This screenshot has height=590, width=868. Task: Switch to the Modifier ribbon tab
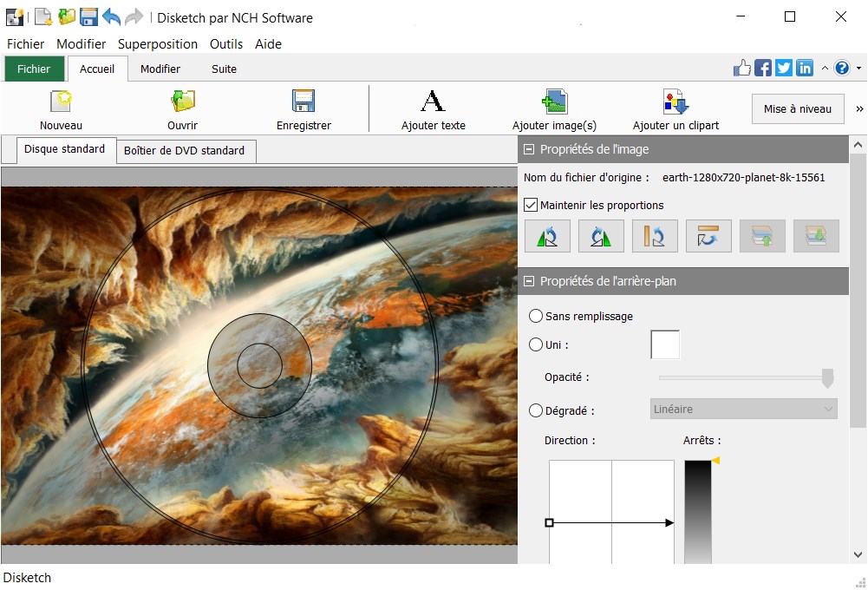(x=160, y=69)
